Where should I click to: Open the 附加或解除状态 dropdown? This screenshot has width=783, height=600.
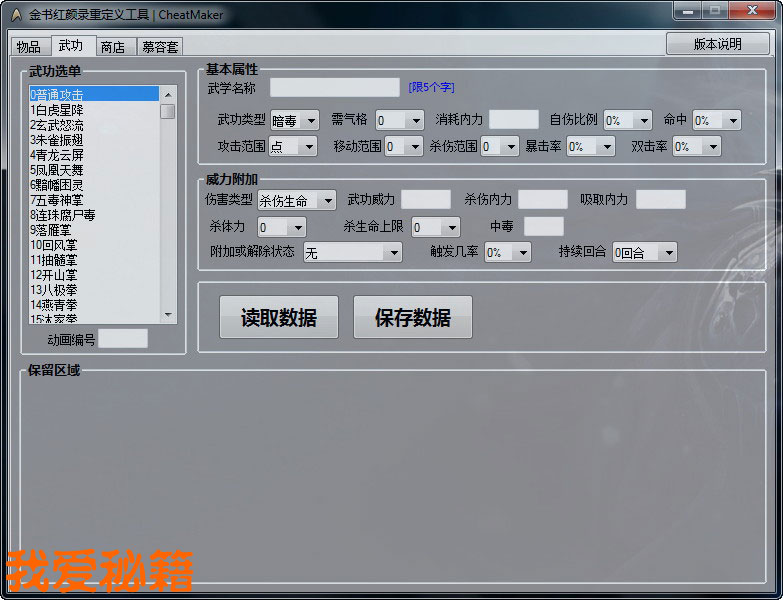[x=352, y=252]
